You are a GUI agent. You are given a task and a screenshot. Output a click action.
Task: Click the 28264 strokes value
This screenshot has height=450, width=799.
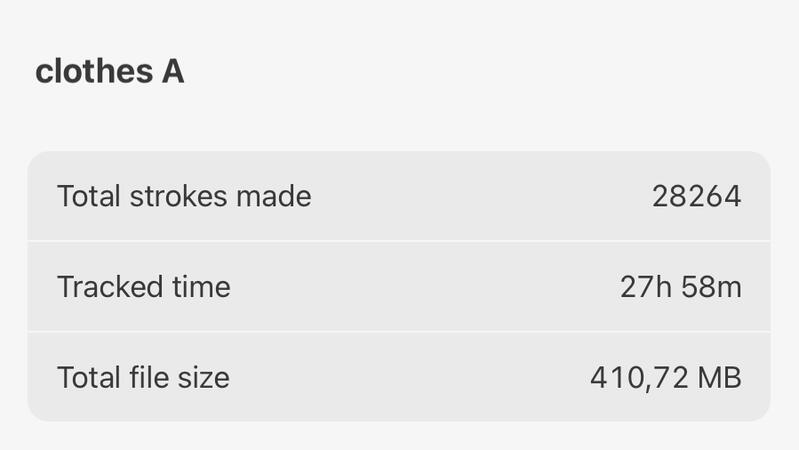click(696, 196)
